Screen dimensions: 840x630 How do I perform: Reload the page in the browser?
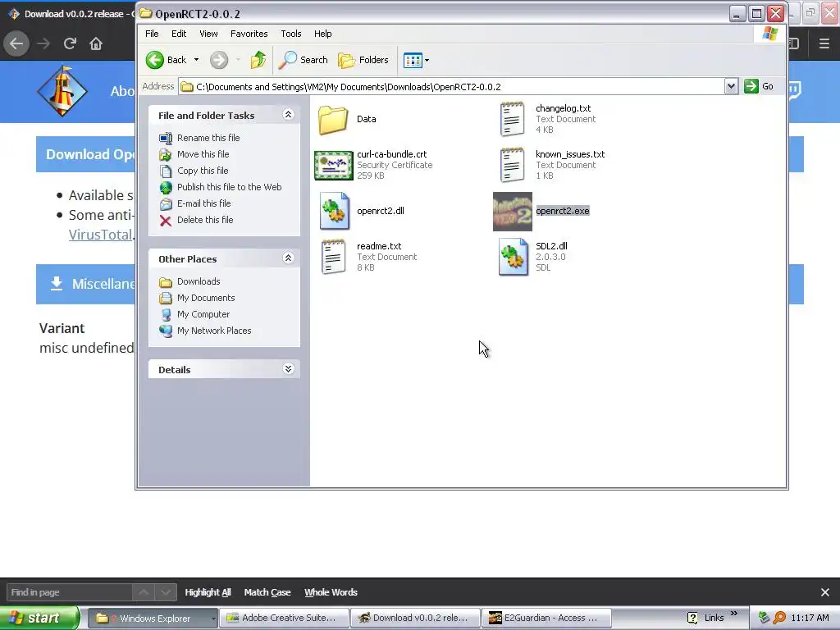click(70, 43)
